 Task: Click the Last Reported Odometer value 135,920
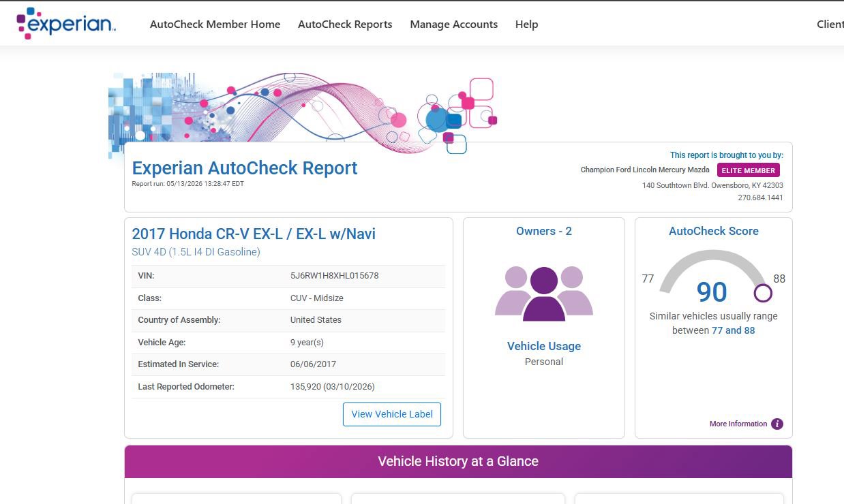click(333, 387)
